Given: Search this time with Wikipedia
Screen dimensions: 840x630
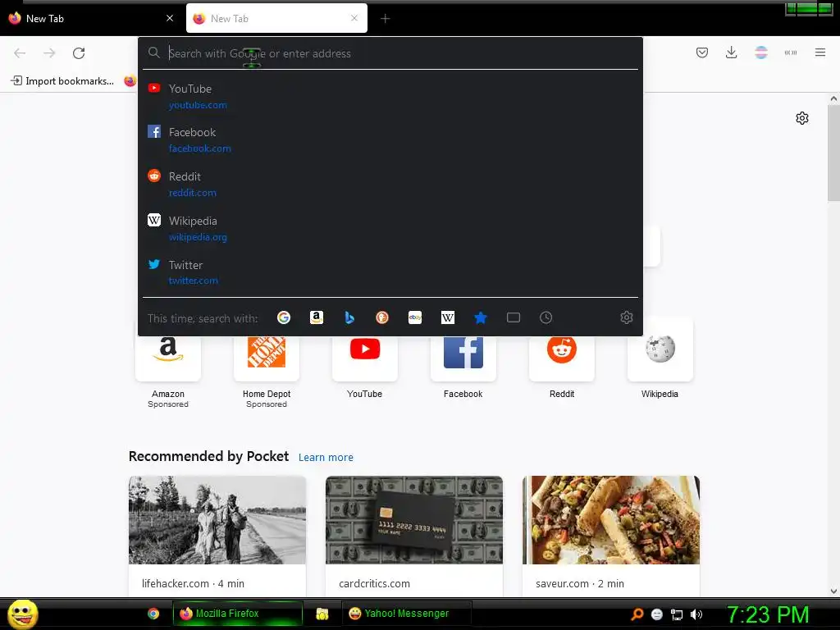Looking at the screenshot, I should point(448,317).
